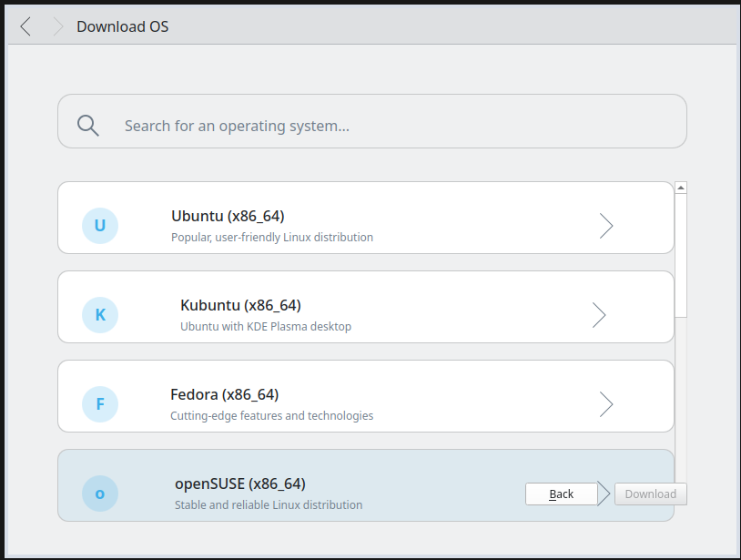Select Fedora (x86_64) title text
741x560 pixels.
(x=225, y=394)
